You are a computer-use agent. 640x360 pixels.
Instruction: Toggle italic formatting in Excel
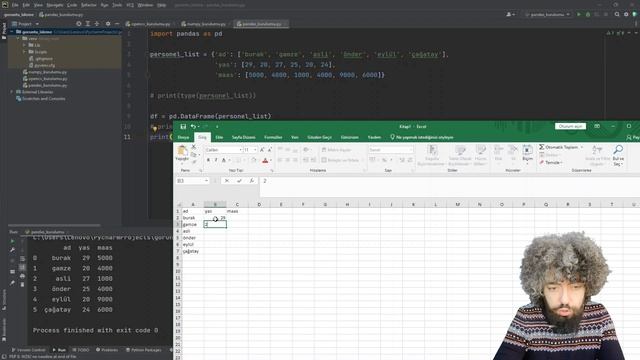coord(216,160)
